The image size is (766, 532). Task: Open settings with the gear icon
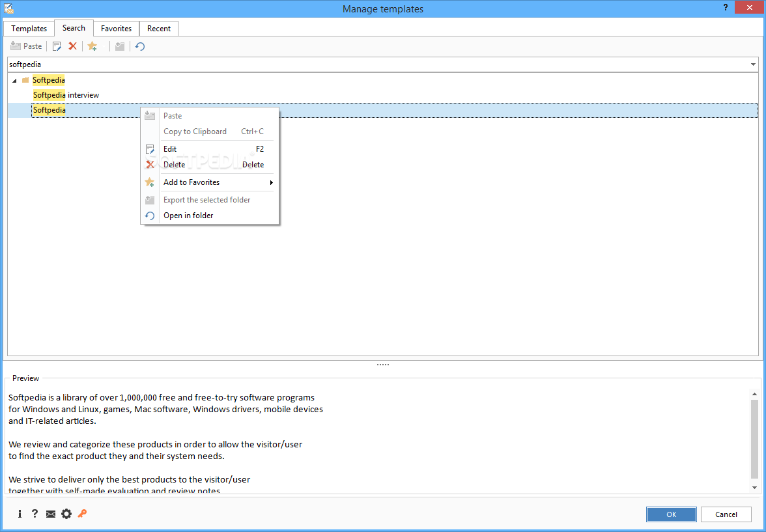(66, 514)
